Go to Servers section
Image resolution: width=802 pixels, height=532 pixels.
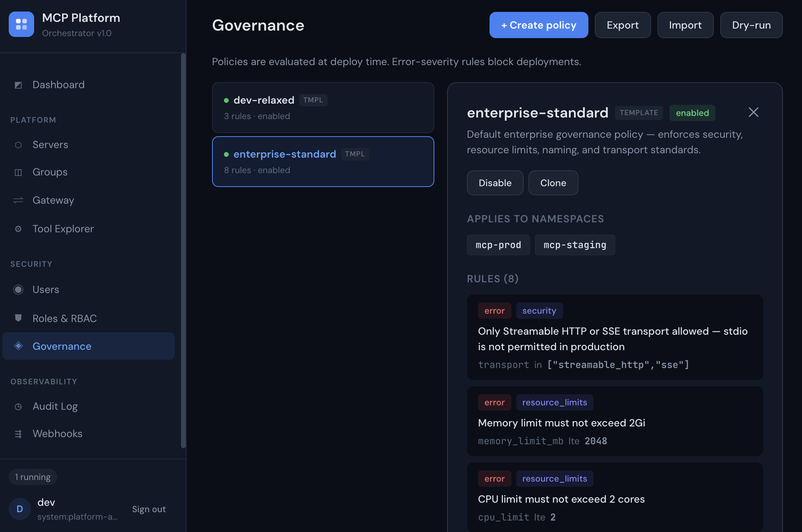89,145
